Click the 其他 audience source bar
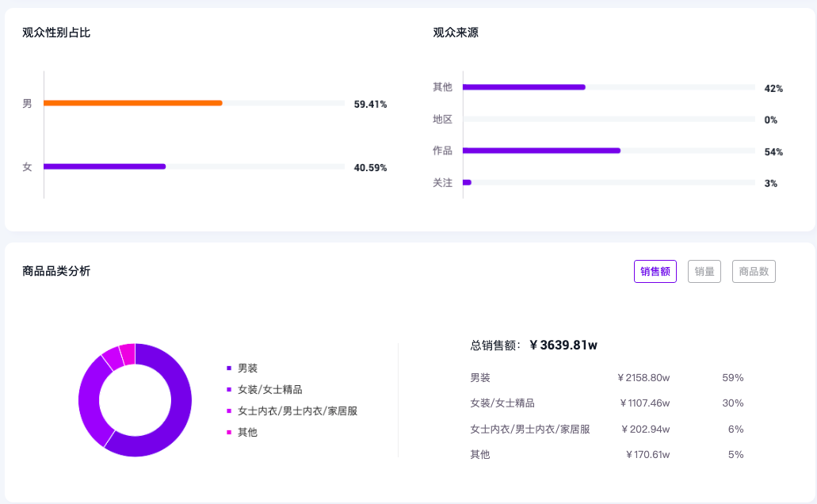 pyautogui.click(x=524, y=87)
